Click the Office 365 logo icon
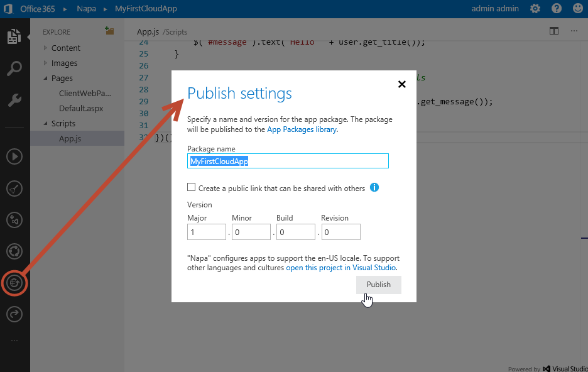Viewport: 588px width, 372px height. tap(8, 9)
